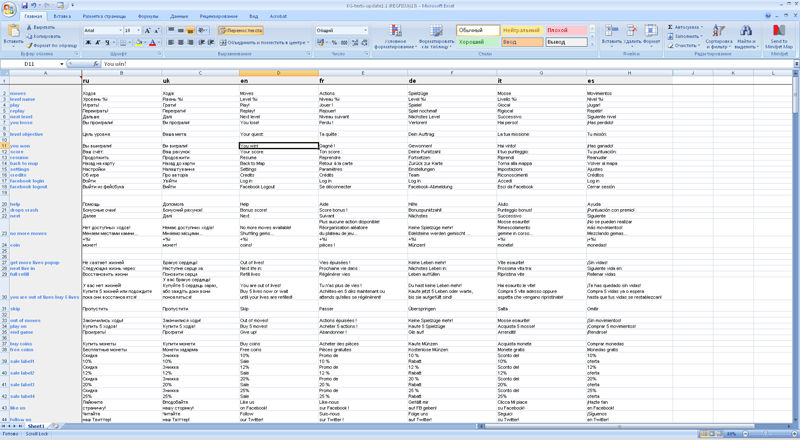The width and height of the screenshot is (800, 440).
Task: Align text right in cell
Action: [x=190, y=42]
